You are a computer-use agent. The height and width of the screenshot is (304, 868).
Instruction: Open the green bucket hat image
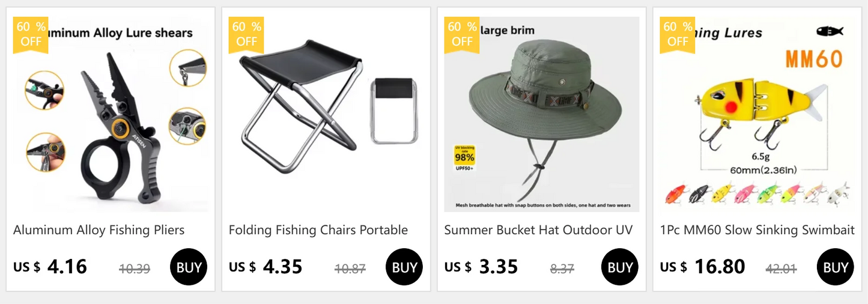pos(541,114)
